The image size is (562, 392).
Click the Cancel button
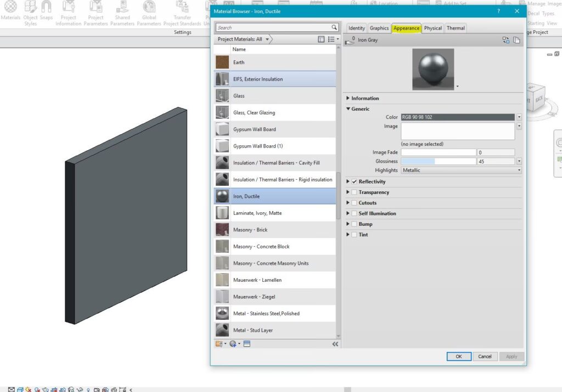485,356
